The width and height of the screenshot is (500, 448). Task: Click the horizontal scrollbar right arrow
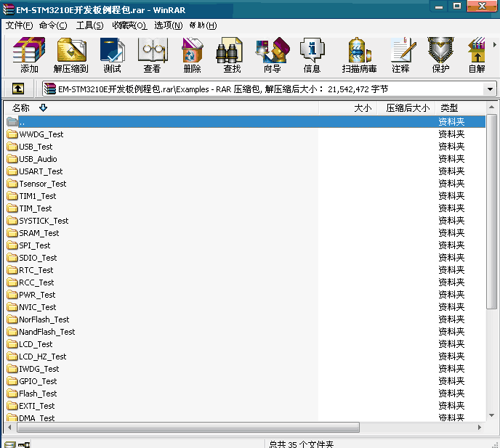click(x=479, y=427)
